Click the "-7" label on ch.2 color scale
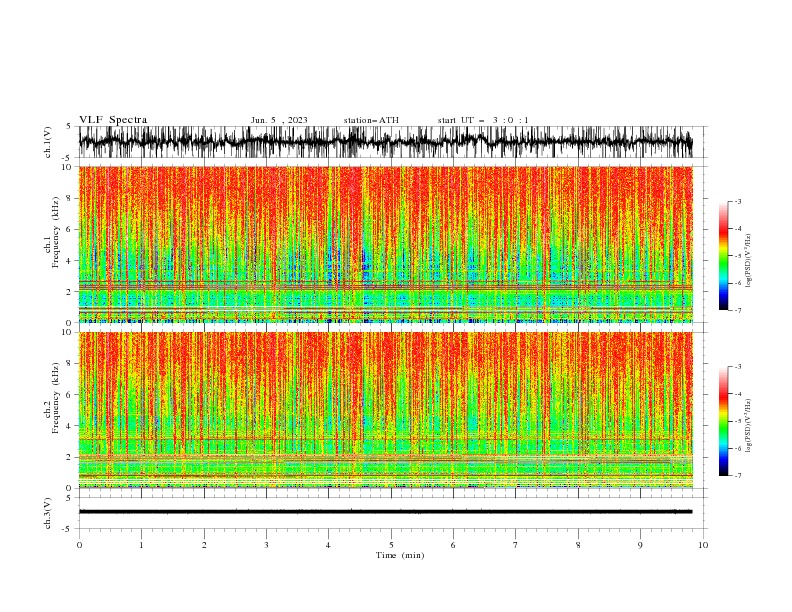 (x=738, y=476)
